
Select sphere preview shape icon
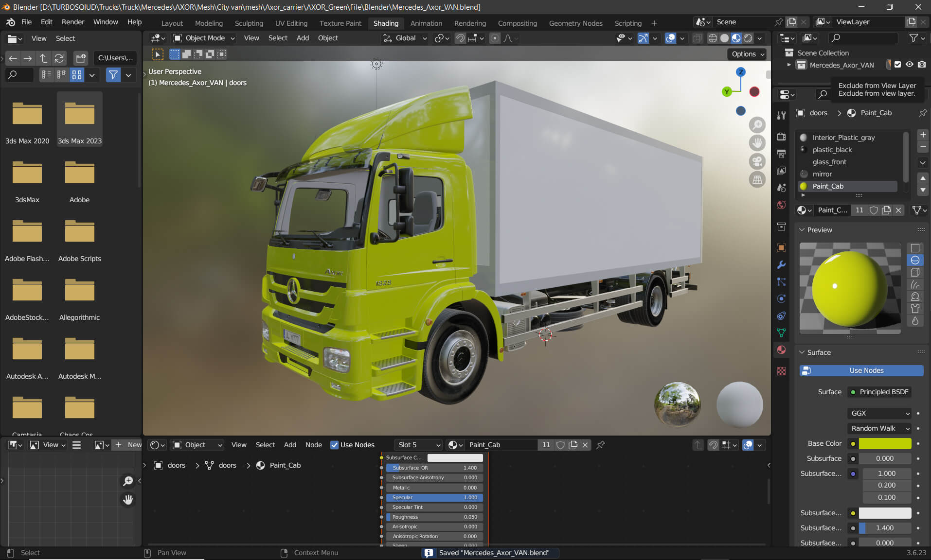(915, 260)
